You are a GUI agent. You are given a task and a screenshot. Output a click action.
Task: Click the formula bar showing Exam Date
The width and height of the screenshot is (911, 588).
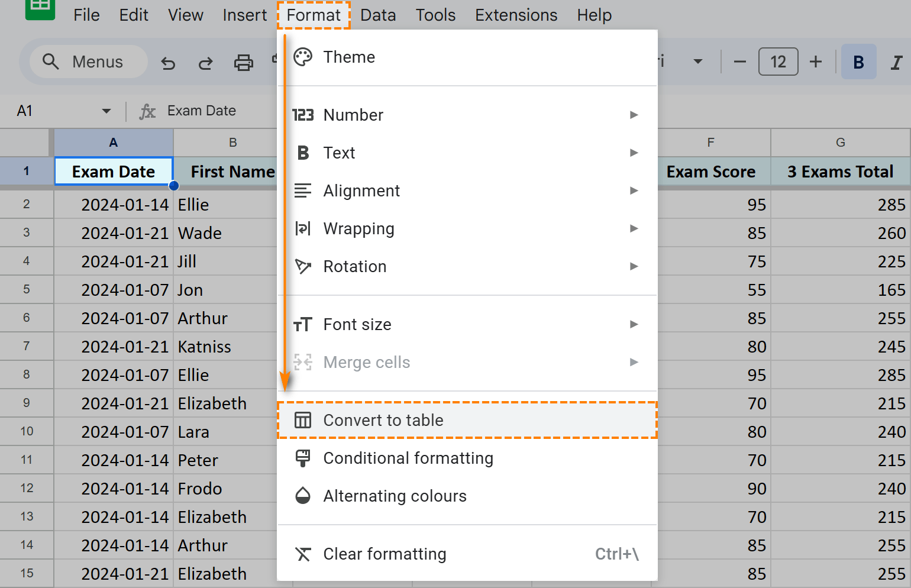(x=201, y=111)
